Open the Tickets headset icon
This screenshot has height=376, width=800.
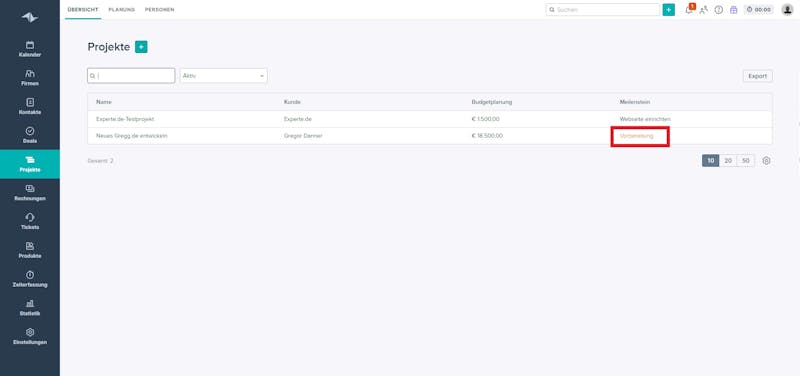pos(30,217)
